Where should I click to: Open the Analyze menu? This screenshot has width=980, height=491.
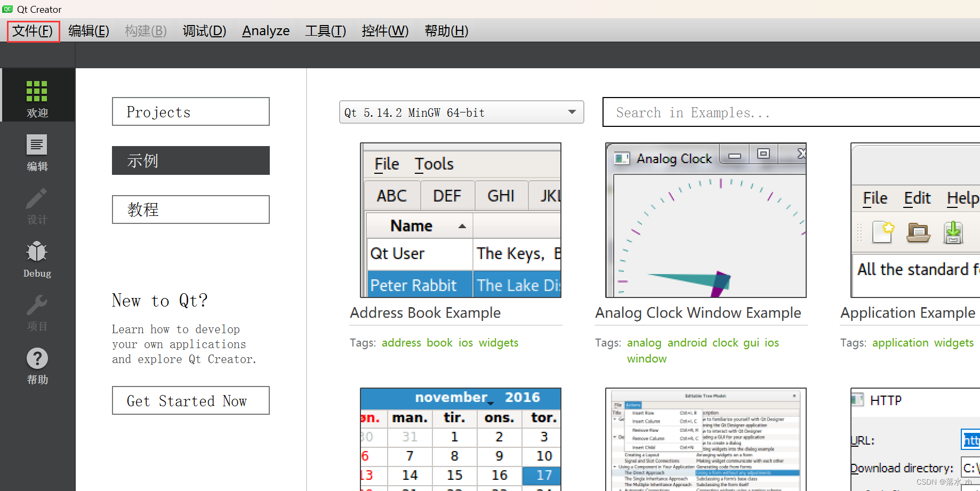[x=266, y=31]
